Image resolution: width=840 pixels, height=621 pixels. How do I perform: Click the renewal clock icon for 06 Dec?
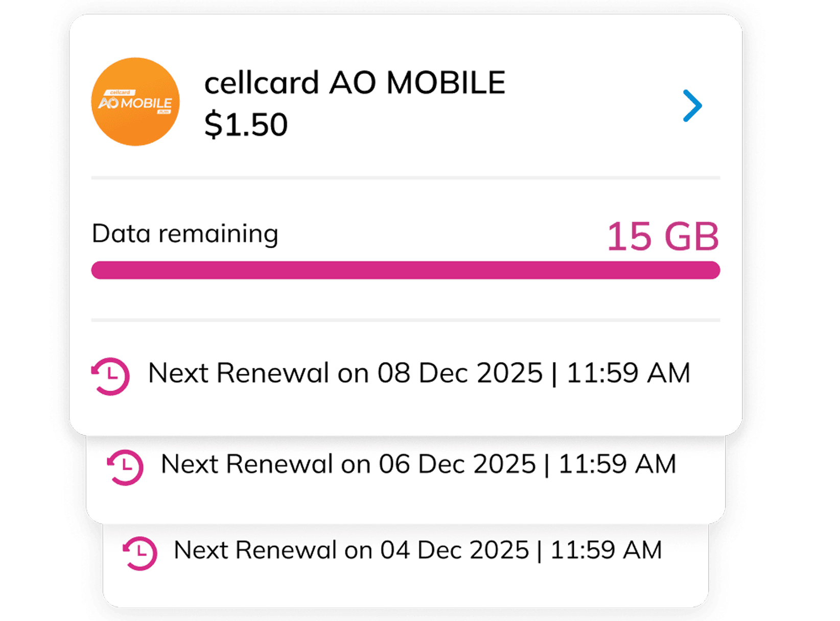pos(126,467)
